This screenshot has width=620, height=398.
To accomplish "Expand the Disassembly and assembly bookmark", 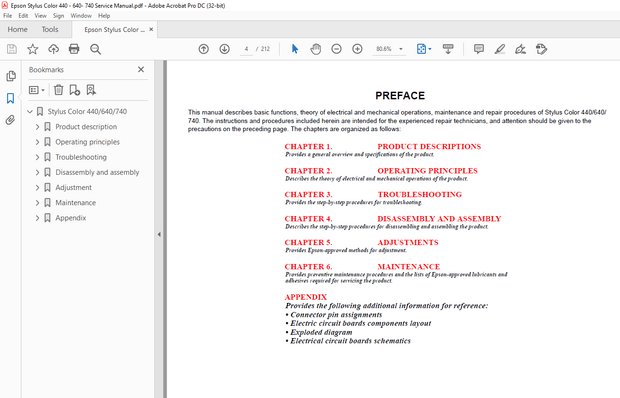I will pos(37,172).
